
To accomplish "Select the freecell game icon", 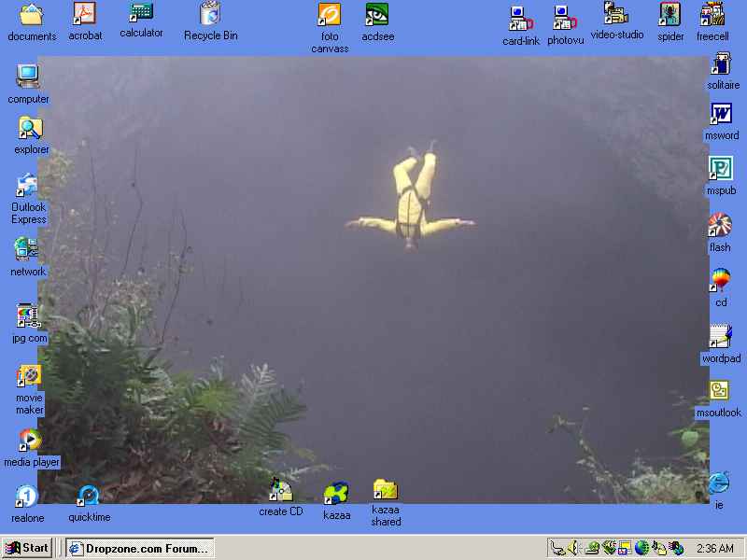I will [712, 15].
